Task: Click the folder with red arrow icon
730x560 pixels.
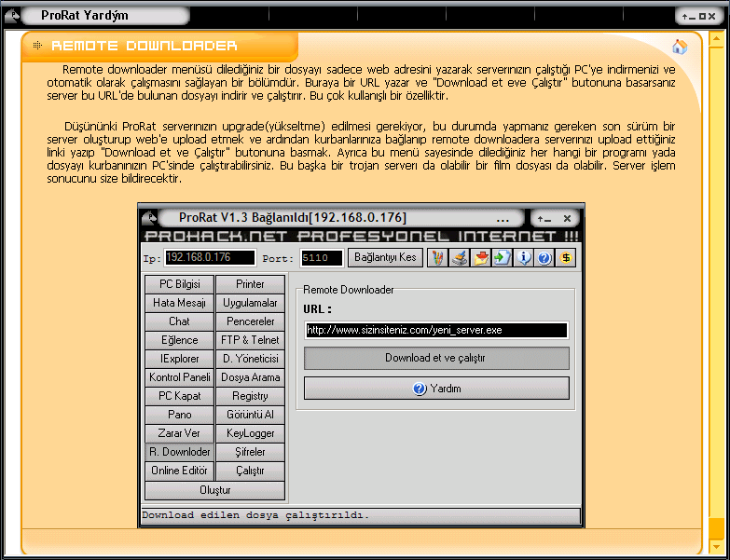Action: (481, 258)
